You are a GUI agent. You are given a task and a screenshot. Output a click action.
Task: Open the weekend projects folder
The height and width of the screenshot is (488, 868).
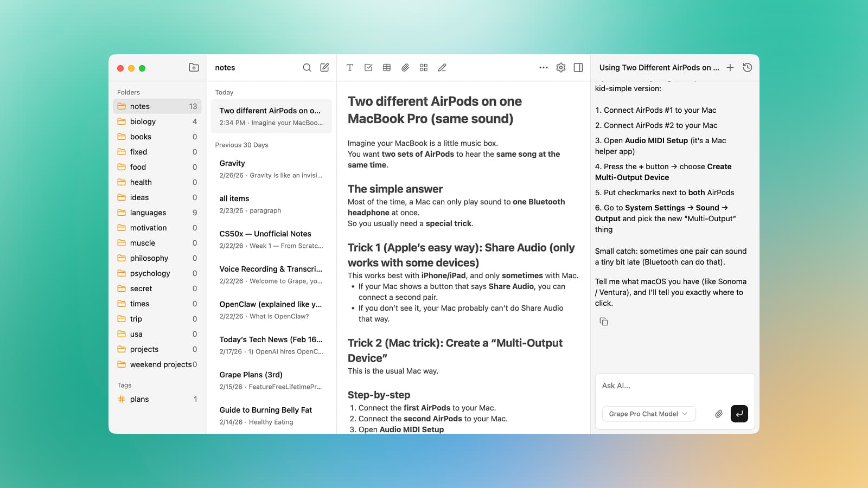(x=157, y=364)
